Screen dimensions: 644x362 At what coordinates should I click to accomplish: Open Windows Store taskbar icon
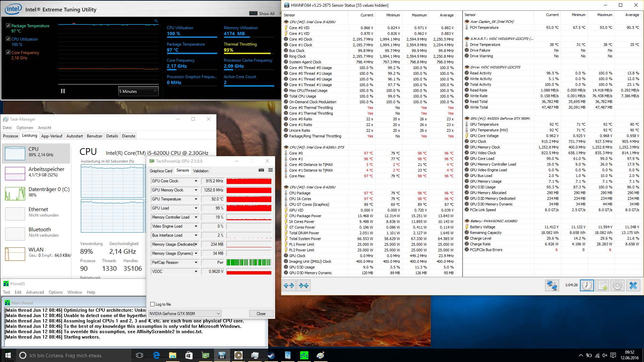(189, 355)
